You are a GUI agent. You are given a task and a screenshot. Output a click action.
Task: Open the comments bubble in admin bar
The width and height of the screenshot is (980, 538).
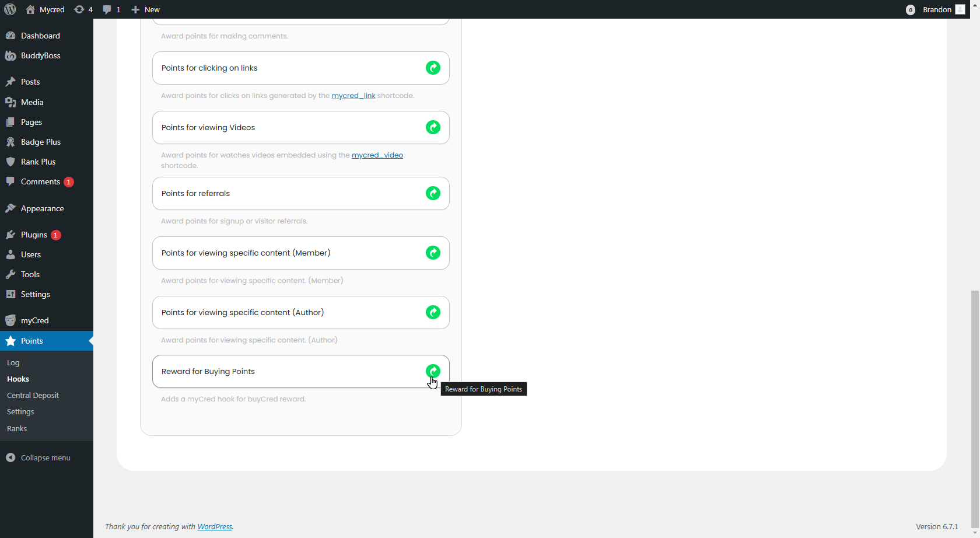[x=111, y=9]
